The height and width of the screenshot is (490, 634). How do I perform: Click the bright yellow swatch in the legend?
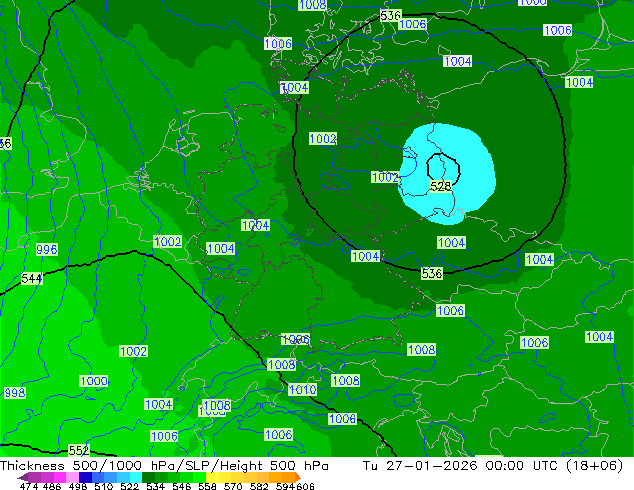coord(212,477)
